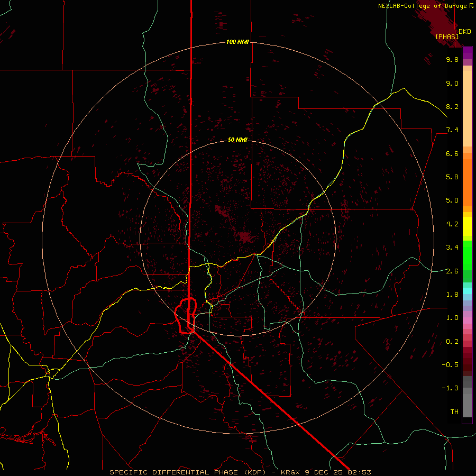476x476 pixels.
Task: Click the [PHAS] legend unit label
Action: [x=447, y=37]
